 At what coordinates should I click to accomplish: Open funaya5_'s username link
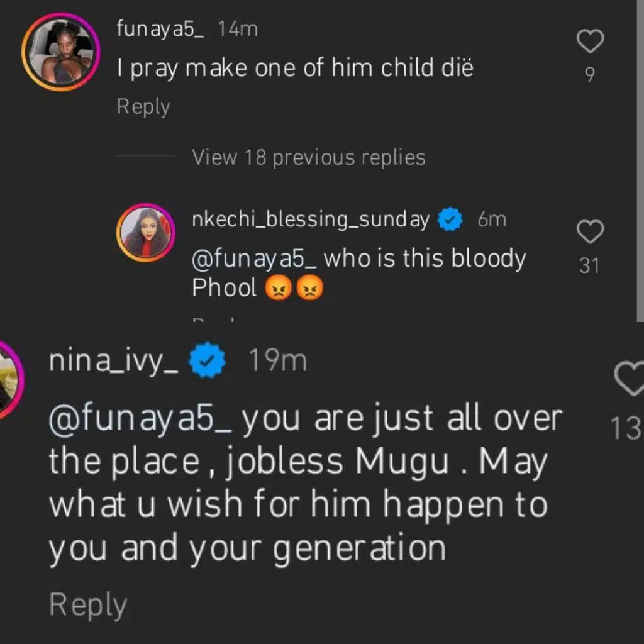(x=160, y=28)
